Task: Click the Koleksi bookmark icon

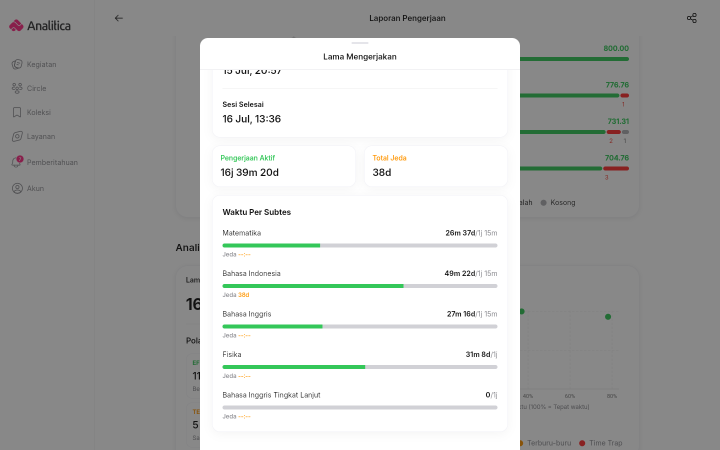Action: coord(17,112)
